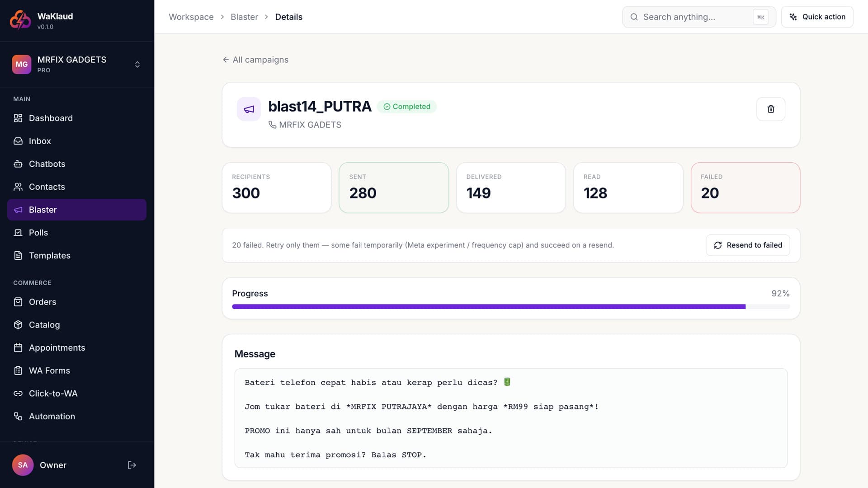Screen dimensions: 868x488
Task: Click the SA owner avatar
Action: pos(23,465)
